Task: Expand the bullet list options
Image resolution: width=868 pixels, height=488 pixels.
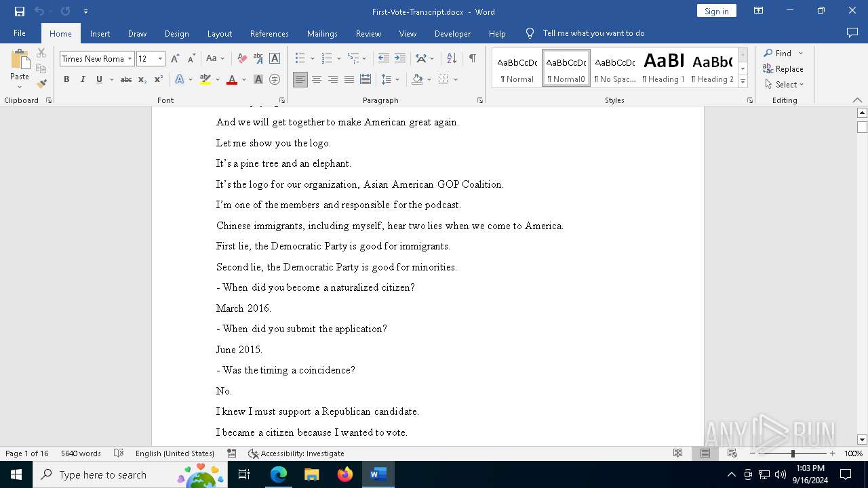Action: (312, 59)
